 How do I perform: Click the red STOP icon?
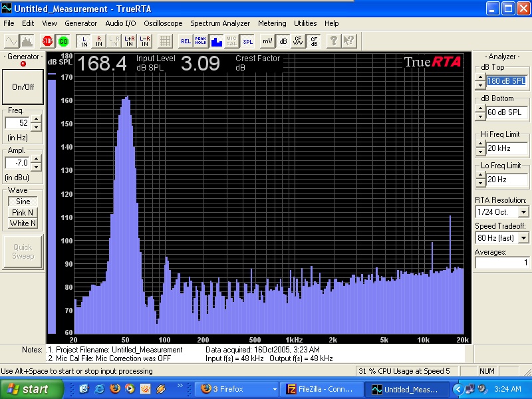(47, 41)
